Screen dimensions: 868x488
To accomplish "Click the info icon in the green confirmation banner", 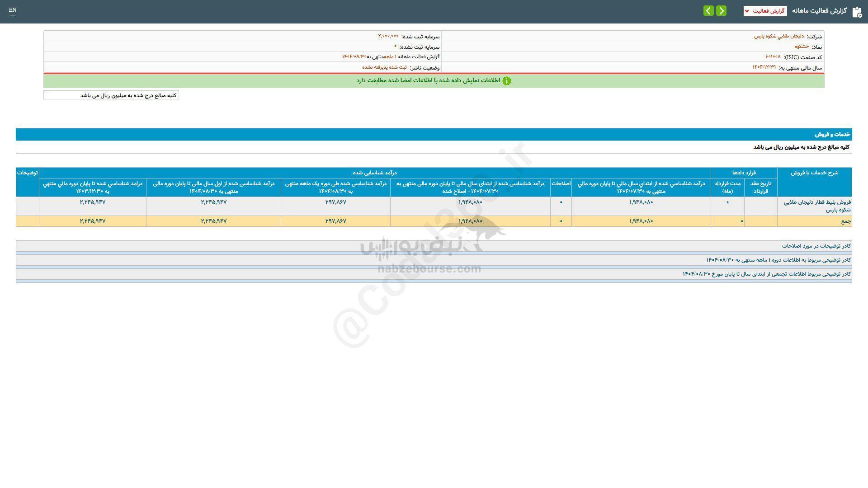I will pyautogui.click(x=508, y=81).
